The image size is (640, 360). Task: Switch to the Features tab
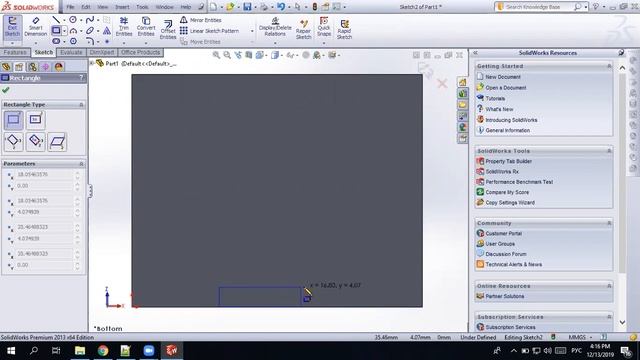[15, 52]
